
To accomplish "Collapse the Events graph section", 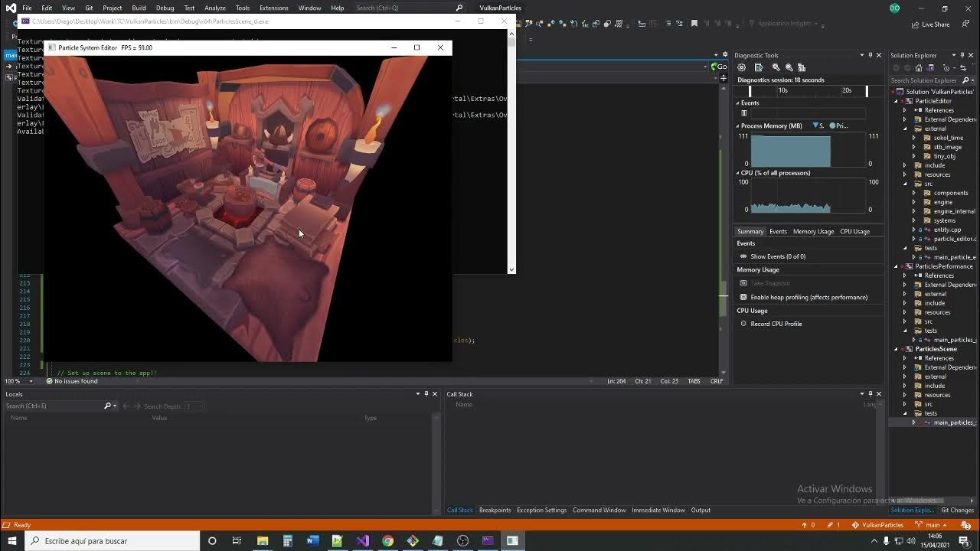I will click(738, 103).
